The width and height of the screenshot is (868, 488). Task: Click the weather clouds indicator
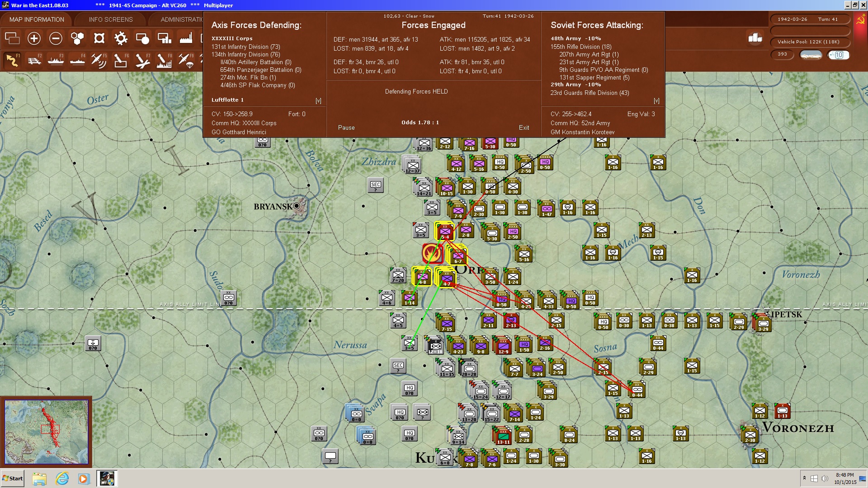(x=811, y=55)
